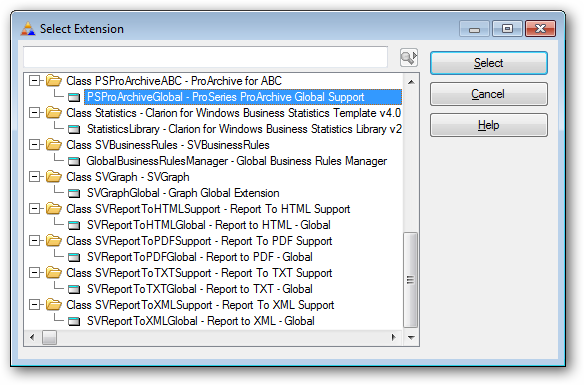This screenshot has width=584, height=385.
Task: Click 'Class SVReportToHTMLSupport - Report To HTML Support'
Action: 208,209
